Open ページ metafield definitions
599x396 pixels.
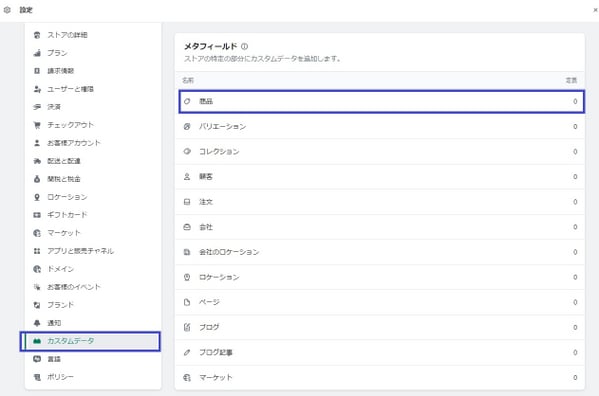tap(380, 302)
